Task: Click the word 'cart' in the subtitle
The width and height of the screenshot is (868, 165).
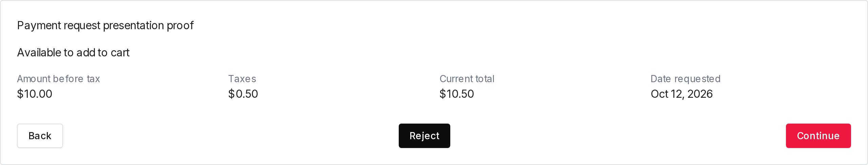Action: 120,53
